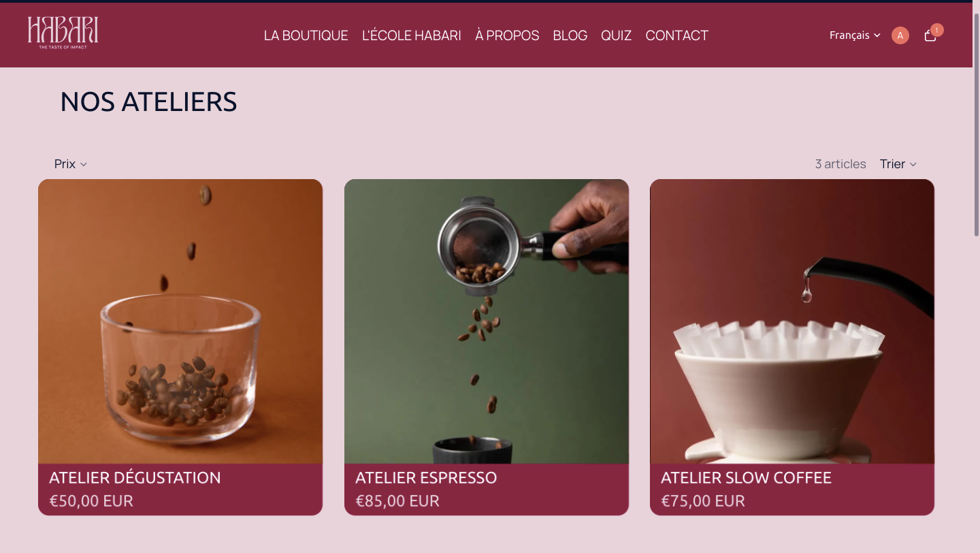Go home via the Habari logo

point(63,33)
